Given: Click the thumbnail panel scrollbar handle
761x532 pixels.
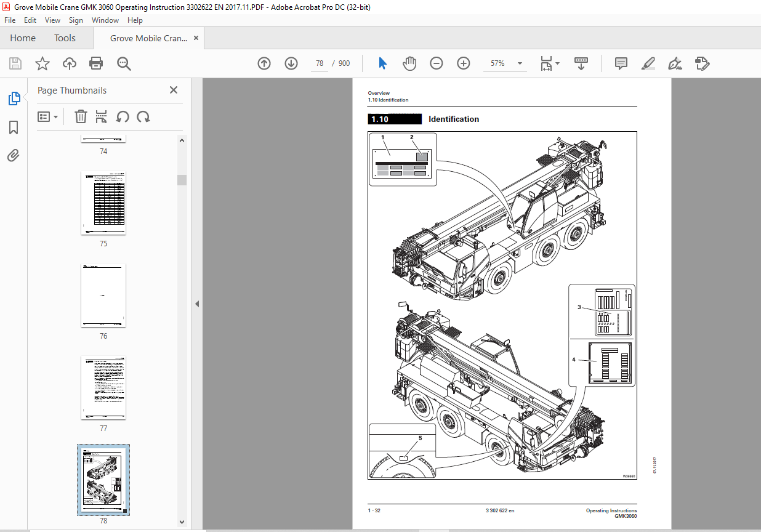Looking at the screenshot, I should tap(182, 180).
